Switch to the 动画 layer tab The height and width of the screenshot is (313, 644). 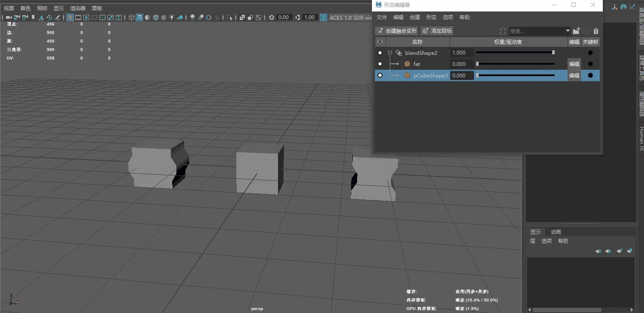tap(556, 232)
